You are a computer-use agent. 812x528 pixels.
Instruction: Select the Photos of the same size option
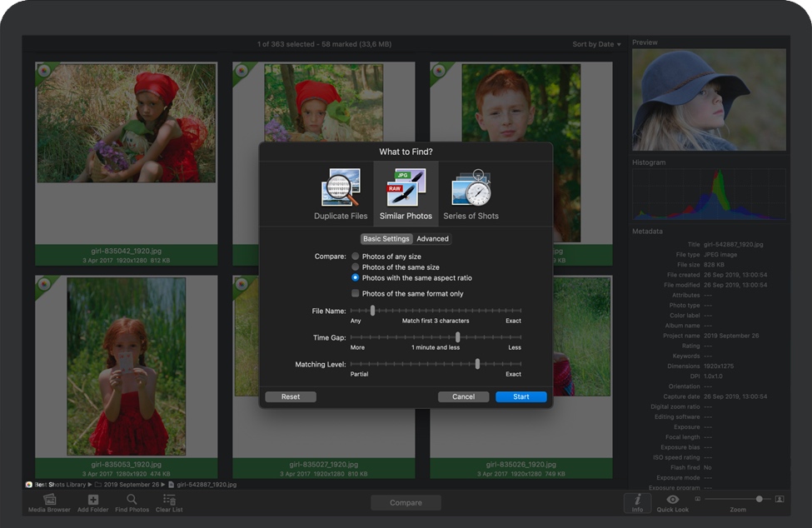point(356,268)
